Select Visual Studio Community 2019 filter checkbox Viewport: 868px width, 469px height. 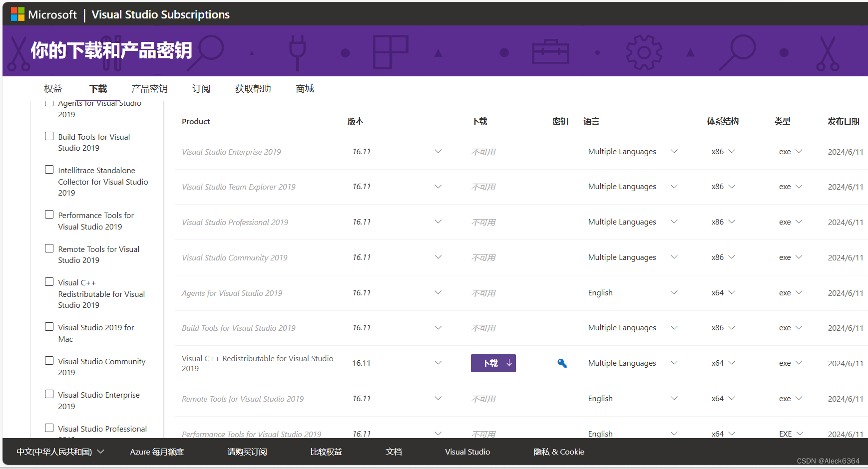tap(49, 361)
